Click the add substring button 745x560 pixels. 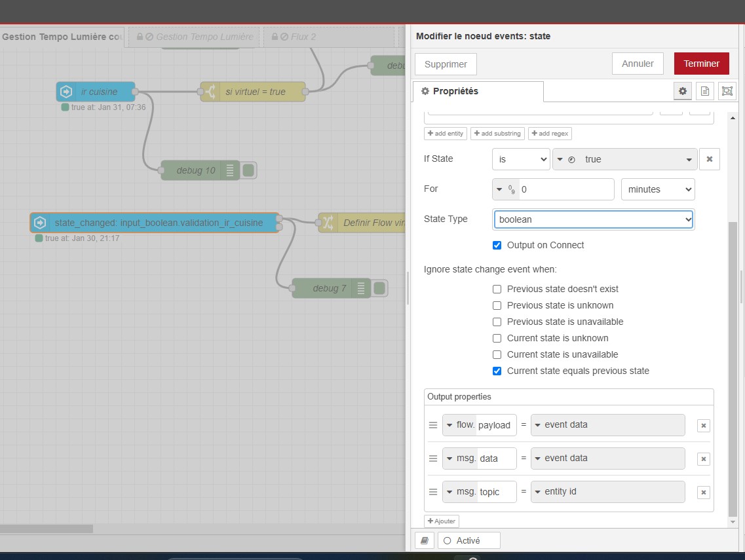(x=497, y=134)
